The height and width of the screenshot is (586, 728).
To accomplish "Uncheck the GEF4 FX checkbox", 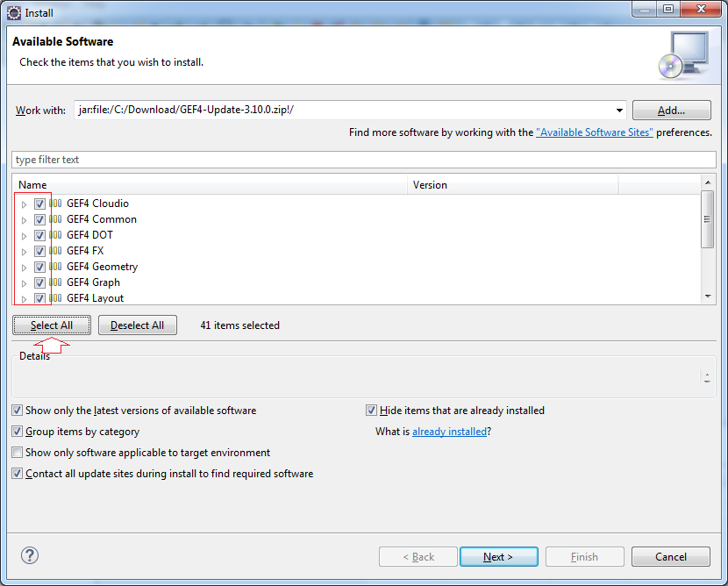I will (x=39, y=251).
